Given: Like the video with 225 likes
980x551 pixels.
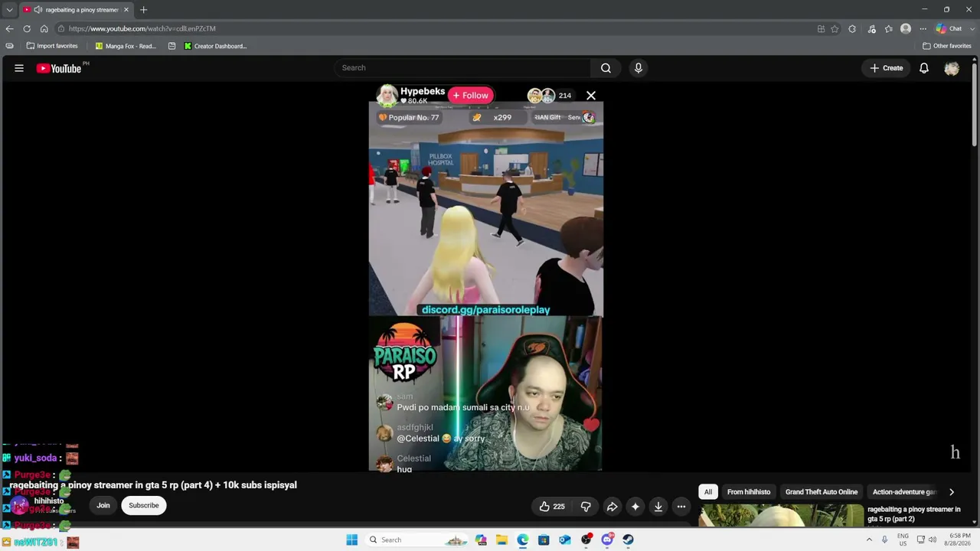Looking at the screenshot, I should [x=552, y=506].
